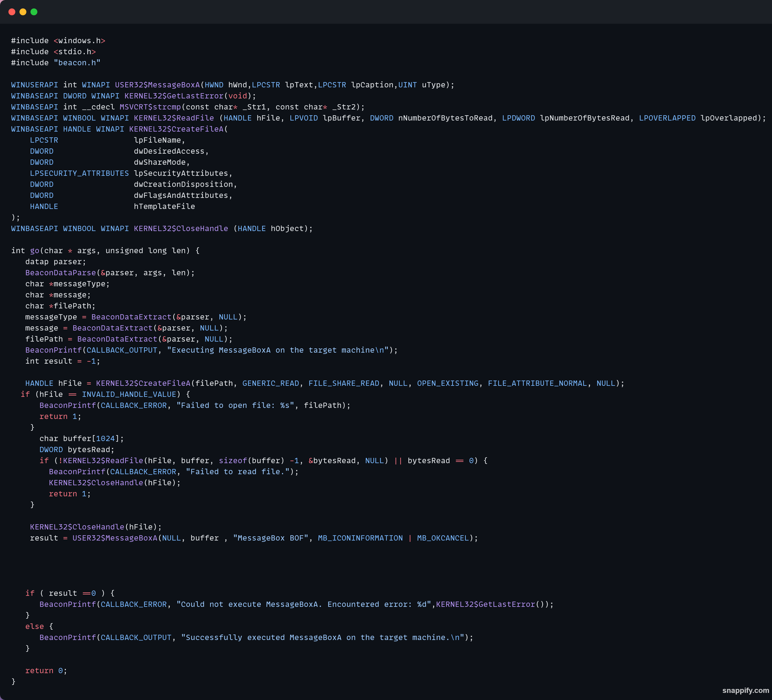
Task: Click the INVALID_HANDLE_VALUE constant
Action: pos(129,394)
